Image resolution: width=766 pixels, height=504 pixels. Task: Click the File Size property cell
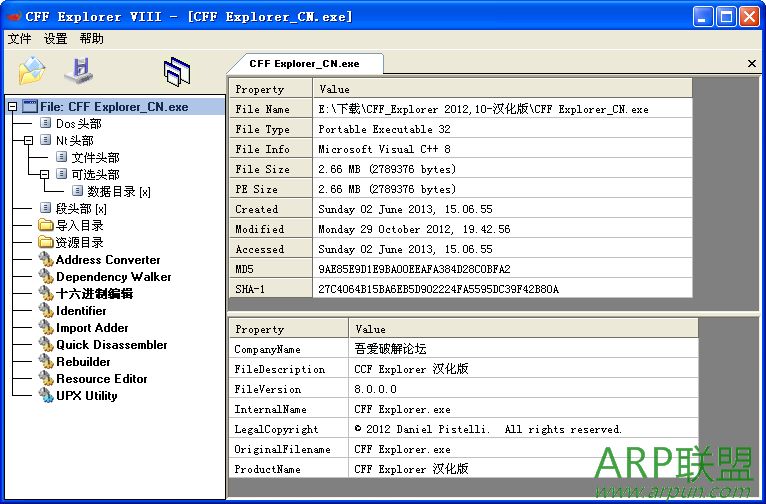[x=271, y=169]
